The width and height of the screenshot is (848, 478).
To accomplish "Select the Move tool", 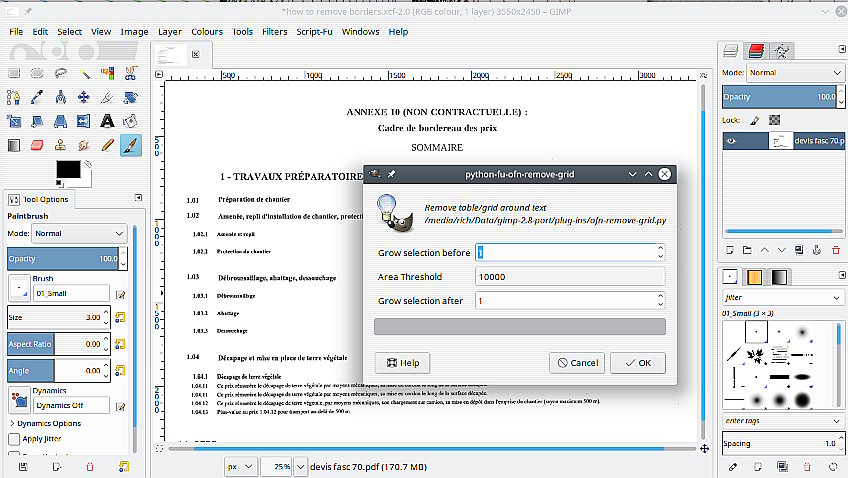I will [84, 97].
